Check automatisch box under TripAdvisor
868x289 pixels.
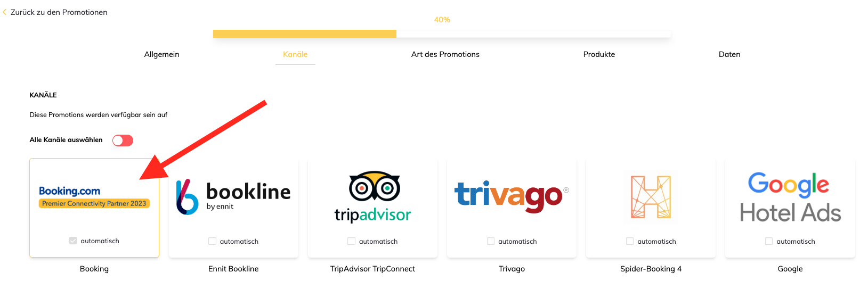pyautogui.click(x=351, y=241)
